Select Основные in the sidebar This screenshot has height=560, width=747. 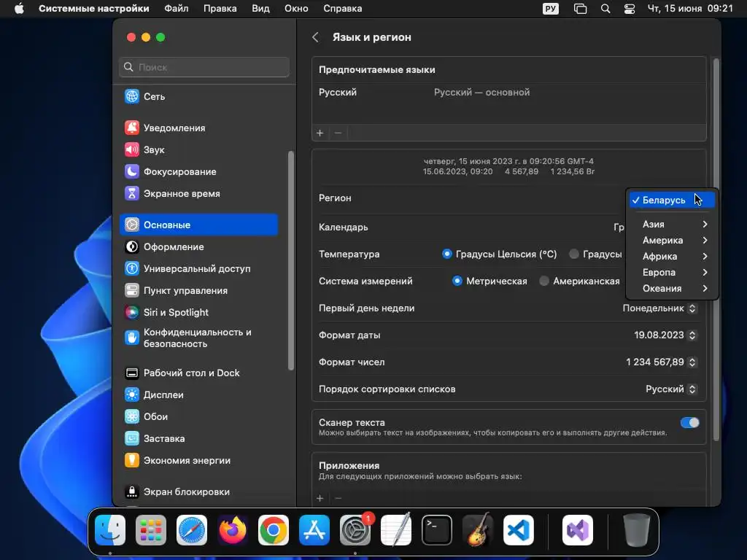click(x=198, y=225)
